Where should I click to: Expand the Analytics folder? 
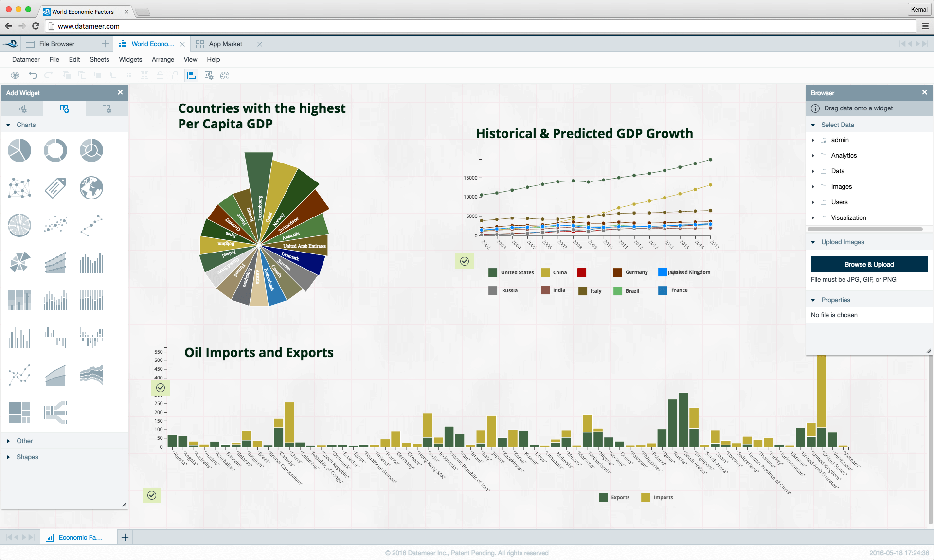[x=813, y=156]
